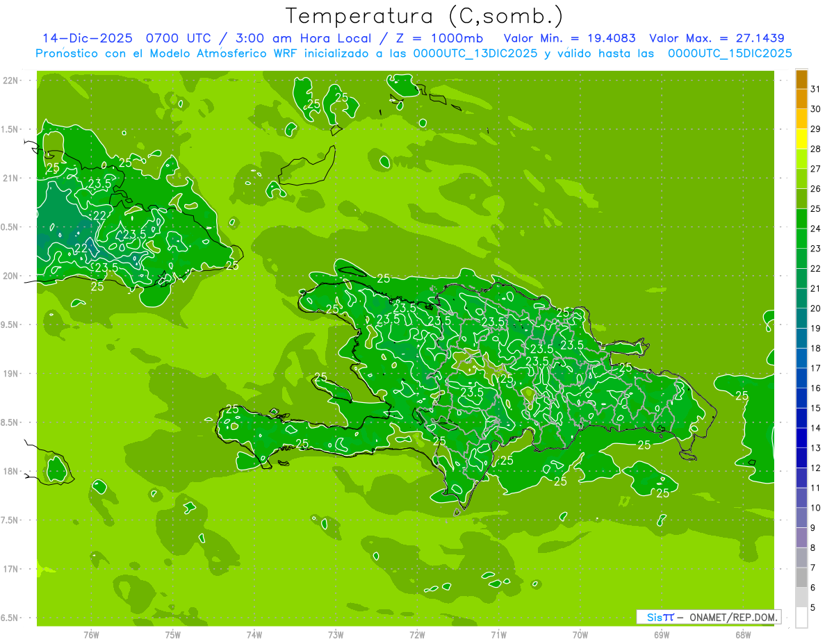This screenshot has width=834, height=644.
Task: Click the longitude axis label "75W"
Action: tap(172, 635)
